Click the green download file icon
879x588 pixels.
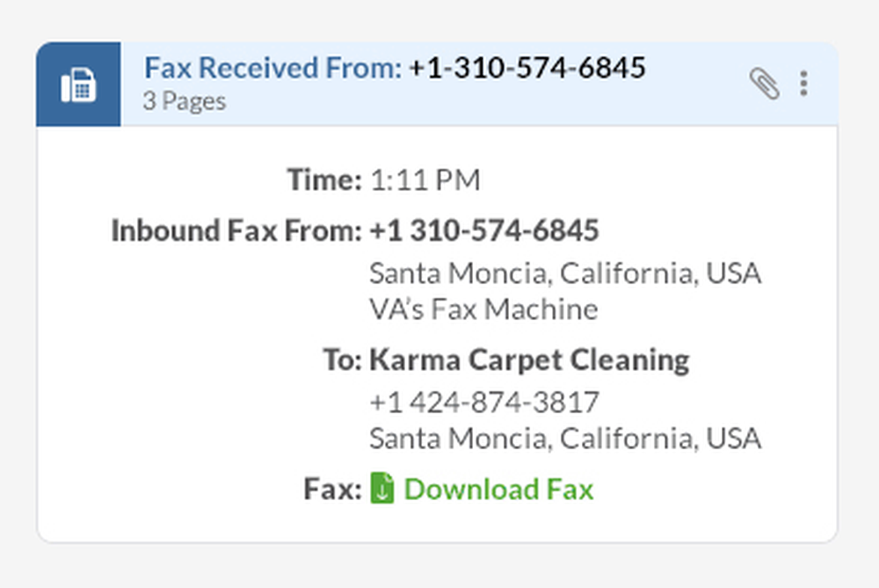pyautogui.click(x=381, y=489)
